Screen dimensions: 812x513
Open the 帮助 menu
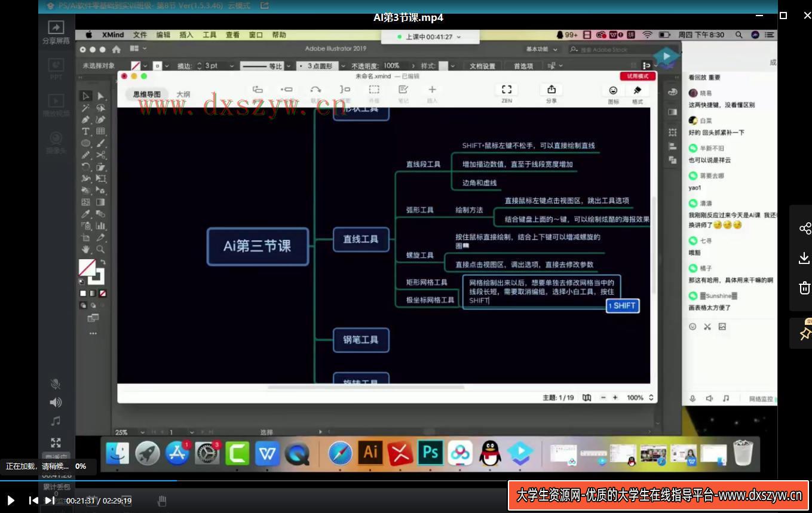(279, 35)
